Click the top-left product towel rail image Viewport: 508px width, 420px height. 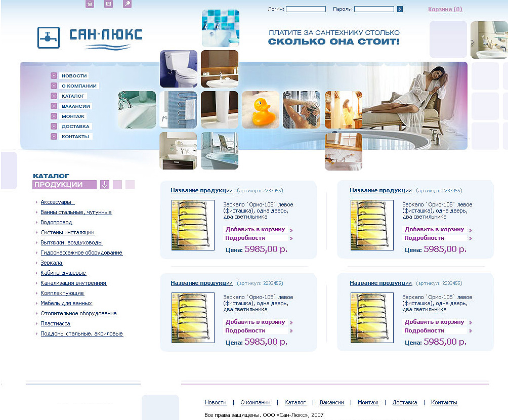click(193, 225)
